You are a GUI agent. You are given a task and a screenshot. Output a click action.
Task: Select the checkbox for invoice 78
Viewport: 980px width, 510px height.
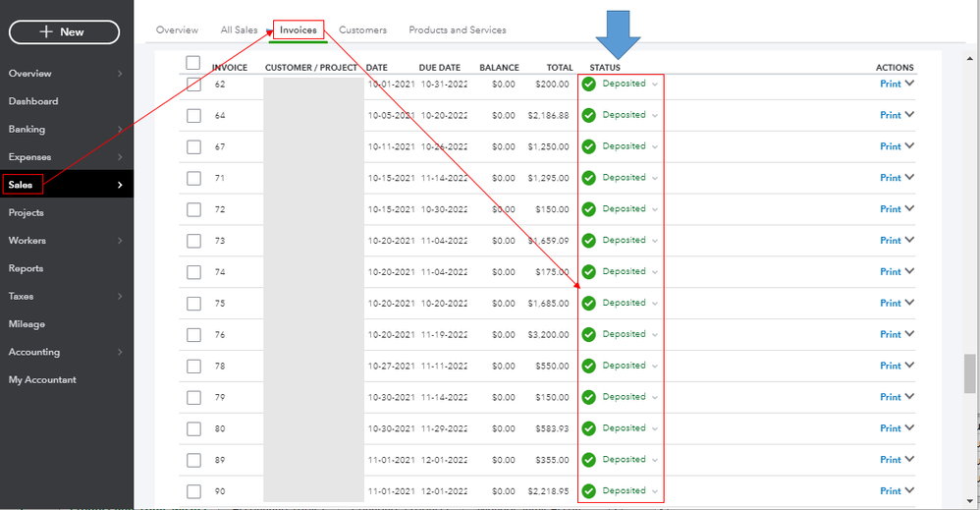(x=193, y=367)
